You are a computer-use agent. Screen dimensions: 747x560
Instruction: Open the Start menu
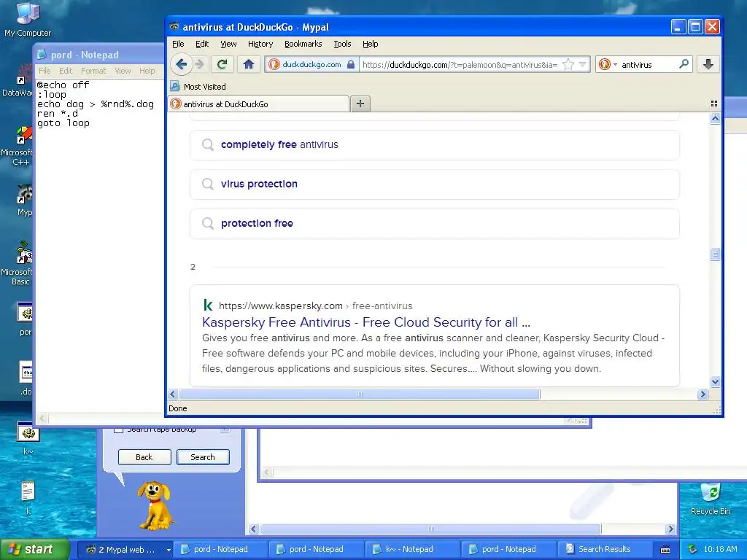point(34,549)
